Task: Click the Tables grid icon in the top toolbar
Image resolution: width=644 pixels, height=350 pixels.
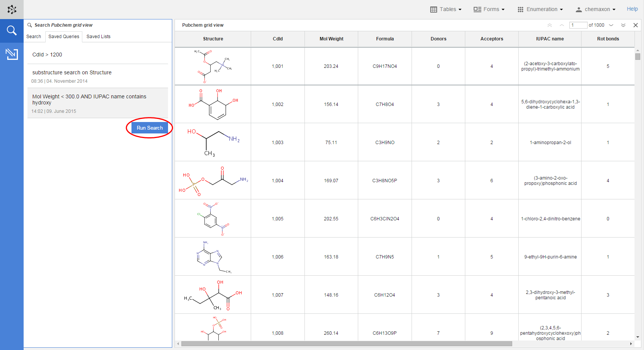Action: click(x=434, y=9)
